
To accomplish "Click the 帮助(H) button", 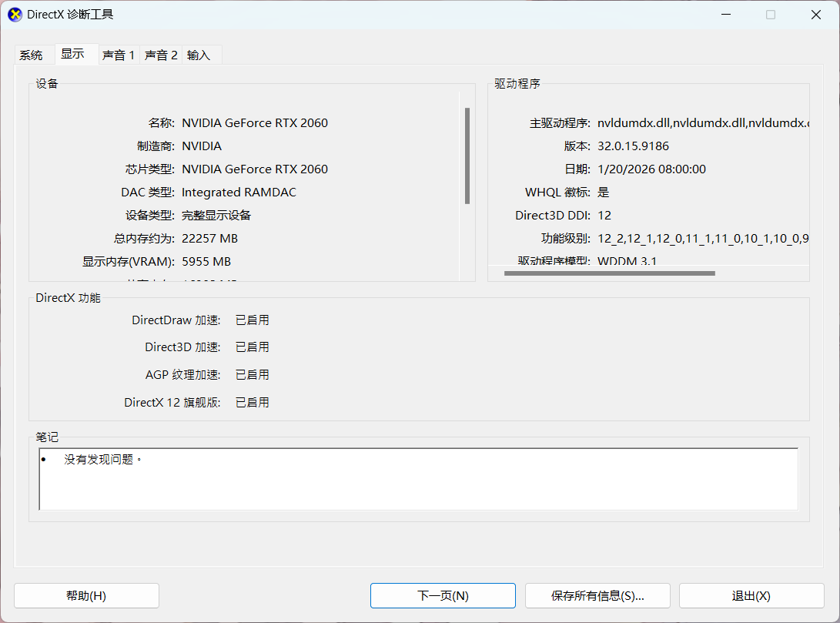I will coord(86,595).
